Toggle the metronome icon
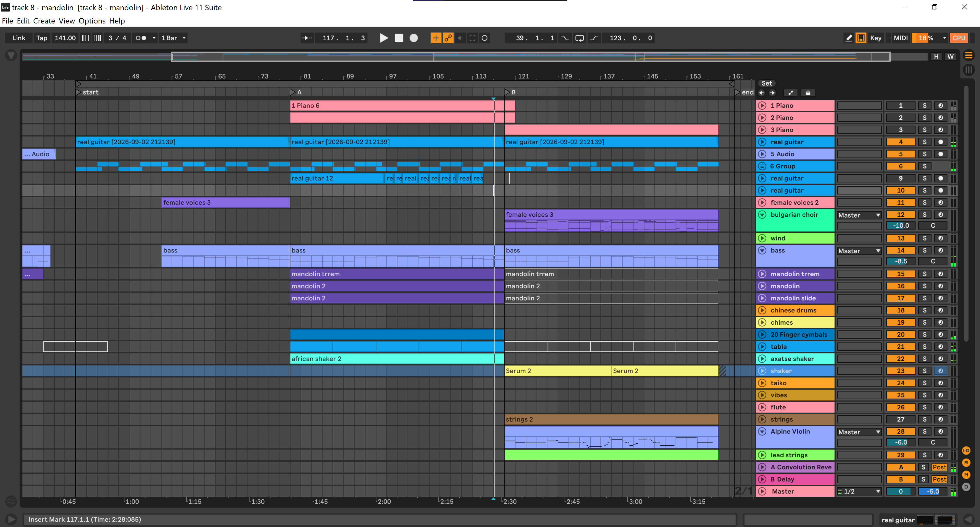The image size is (980, 527). pos(141,38)
